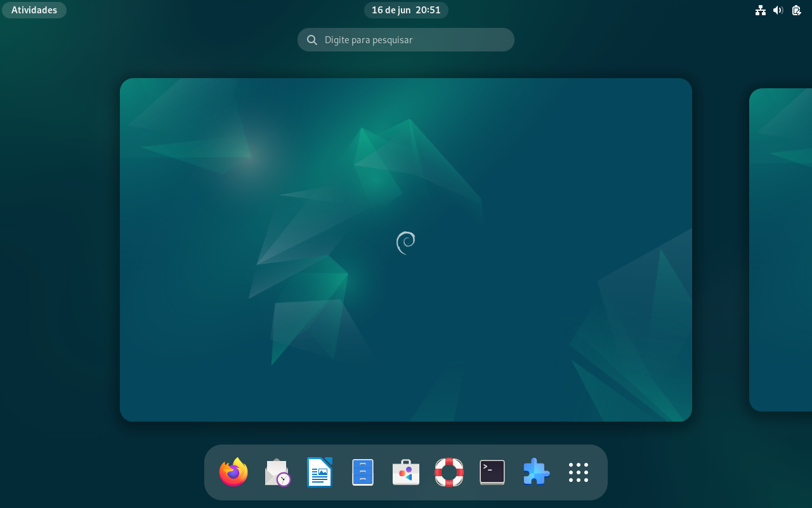
Task: Click inside the search field
Action: tap(406, 39)
